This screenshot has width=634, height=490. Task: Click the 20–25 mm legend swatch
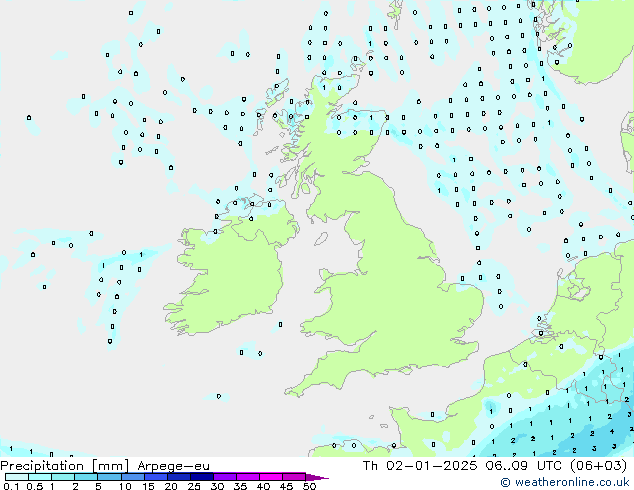tap(178, 477)
